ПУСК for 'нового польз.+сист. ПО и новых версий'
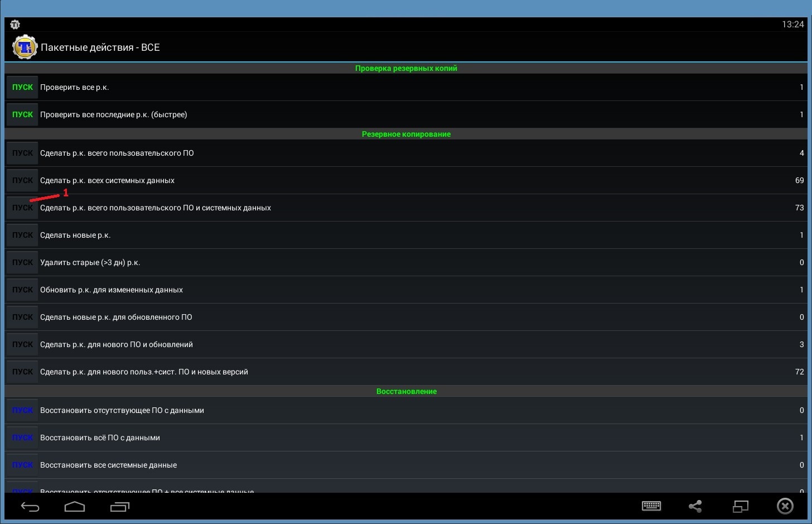 (x=22, y=372)
